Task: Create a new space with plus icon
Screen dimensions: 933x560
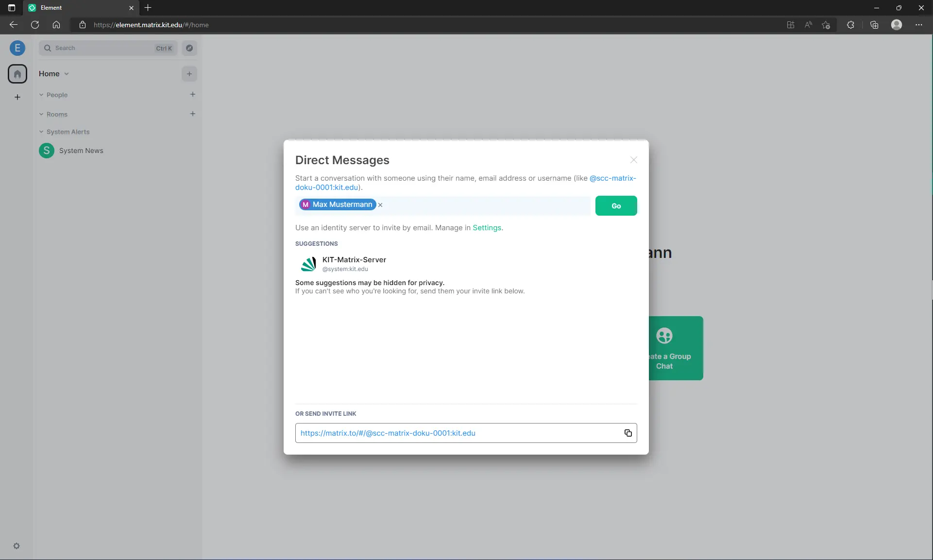Action: pyautogui.click(x=17, y=97)
